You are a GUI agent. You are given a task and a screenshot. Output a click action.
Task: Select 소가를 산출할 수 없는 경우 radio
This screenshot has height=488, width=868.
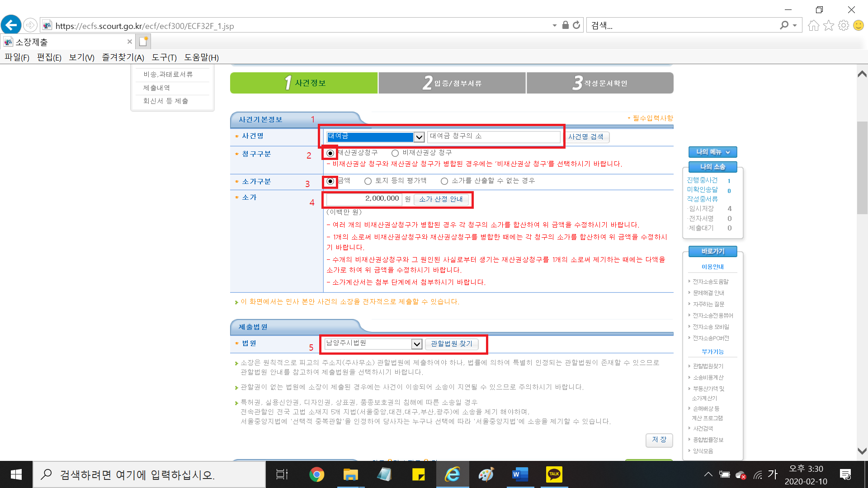click(444, 181)
